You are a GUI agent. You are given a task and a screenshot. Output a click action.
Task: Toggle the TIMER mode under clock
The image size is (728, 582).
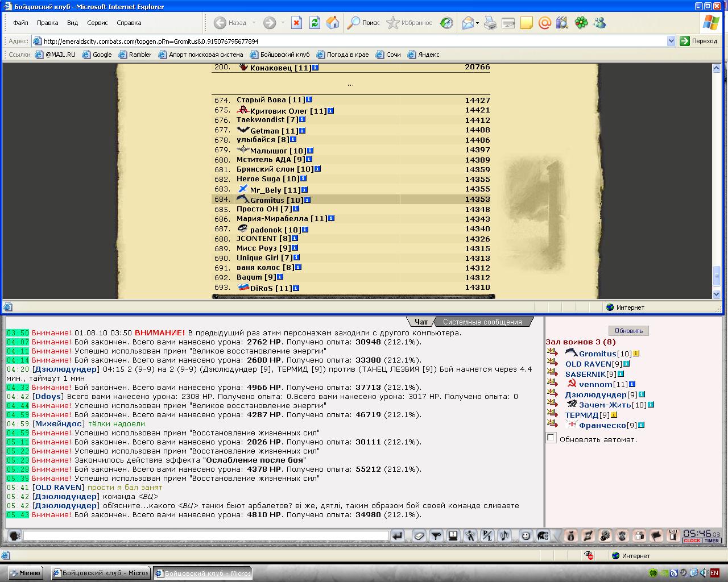click(x=712, y=541)
